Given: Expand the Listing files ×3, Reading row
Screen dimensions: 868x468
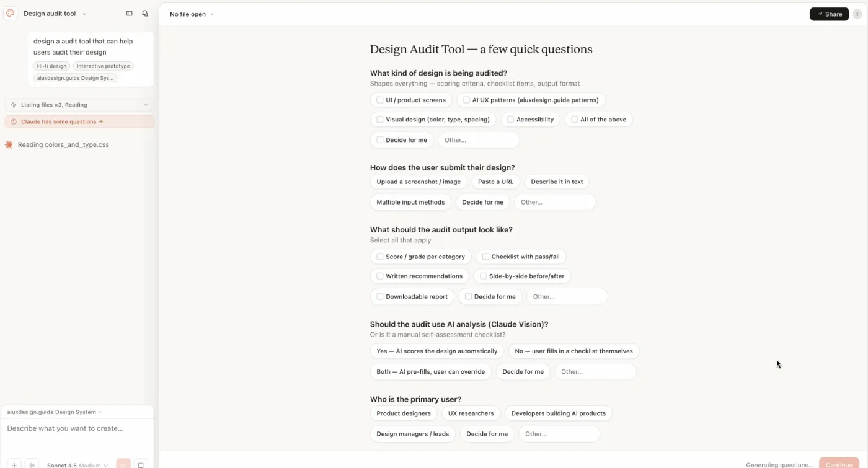Looking at the screenshot, I should coord(79,105).
